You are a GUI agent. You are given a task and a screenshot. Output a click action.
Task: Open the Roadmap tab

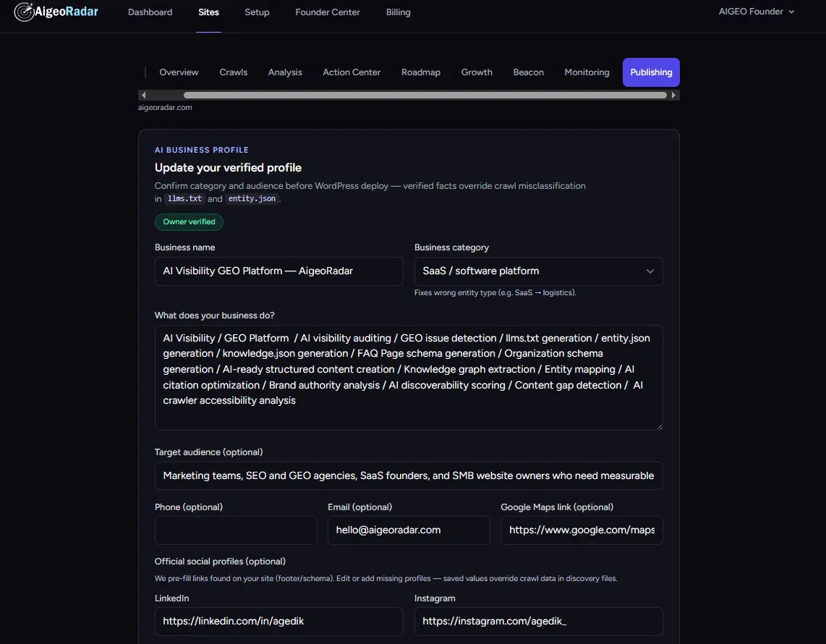[x=420, y=72]
